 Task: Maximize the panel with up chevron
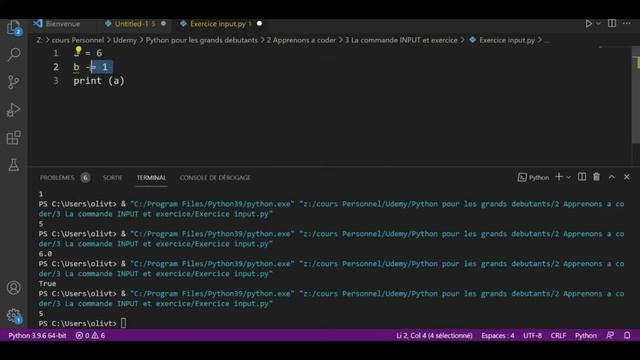point(611,177)
